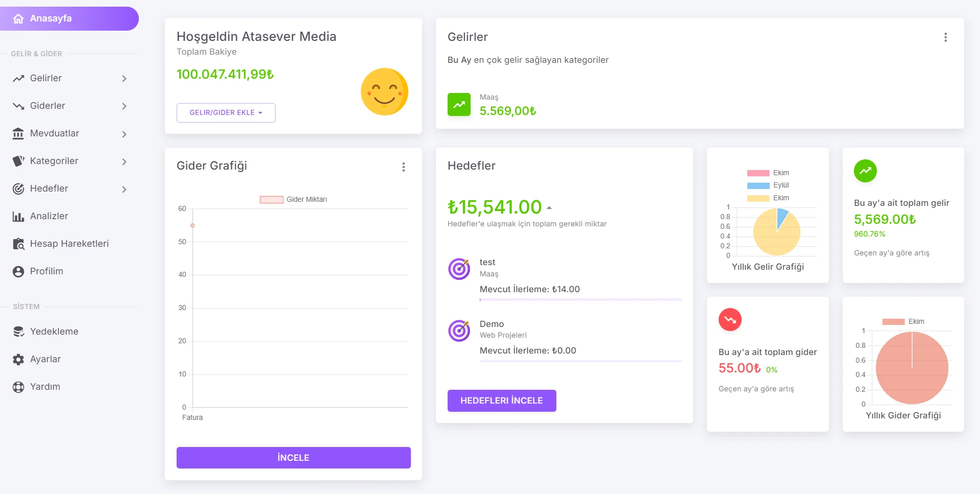Expand the Kategoriler sidebar chevron
This screenshot has width=980, height=494.
pyautogui.click(x=124, y=161)
